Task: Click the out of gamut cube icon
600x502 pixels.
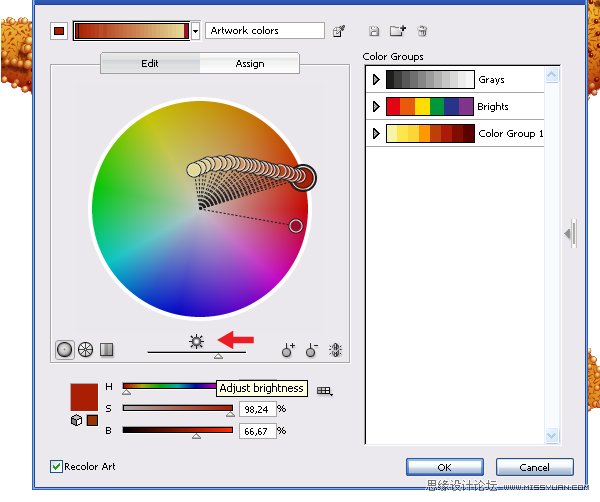Action: pyautogui.click(x=77, y=420)
